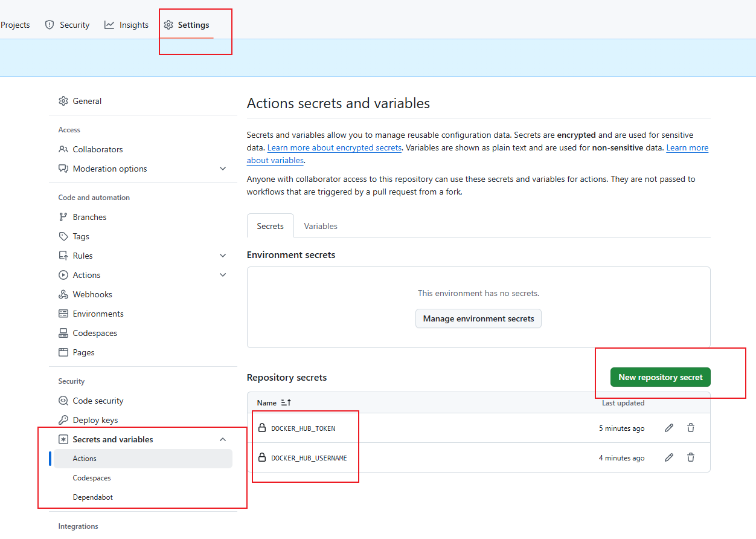Image resolution: width=756 pixels, height=539 pixels.
Task: Select Dependabot under Secrets and variables
Action: [x=93, y=497]
